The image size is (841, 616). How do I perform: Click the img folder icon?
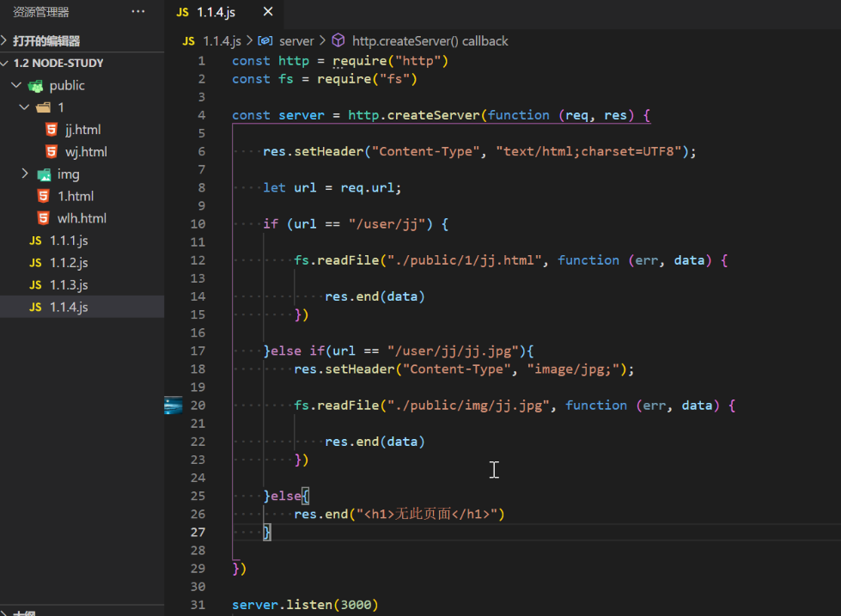[44, 174]
